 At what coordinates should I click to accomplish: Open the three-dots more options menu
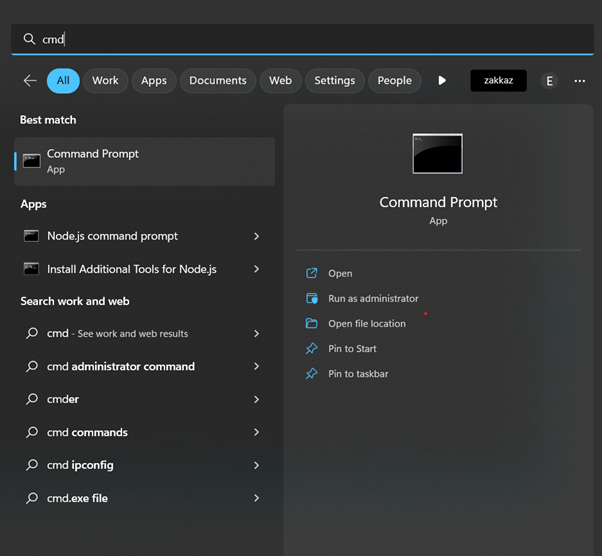579,81
